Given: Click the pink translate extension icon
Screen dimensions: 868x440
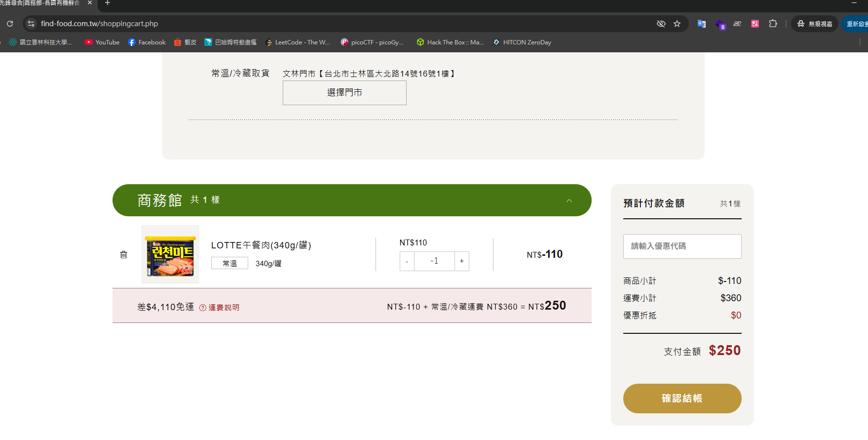Looking at the screenshot, I should pos(755,24).
